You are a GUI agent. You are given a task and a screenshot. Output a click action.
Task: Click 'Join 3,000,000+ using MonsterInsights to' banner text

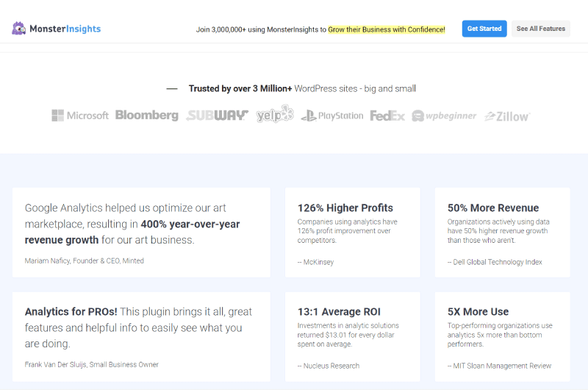261,29
